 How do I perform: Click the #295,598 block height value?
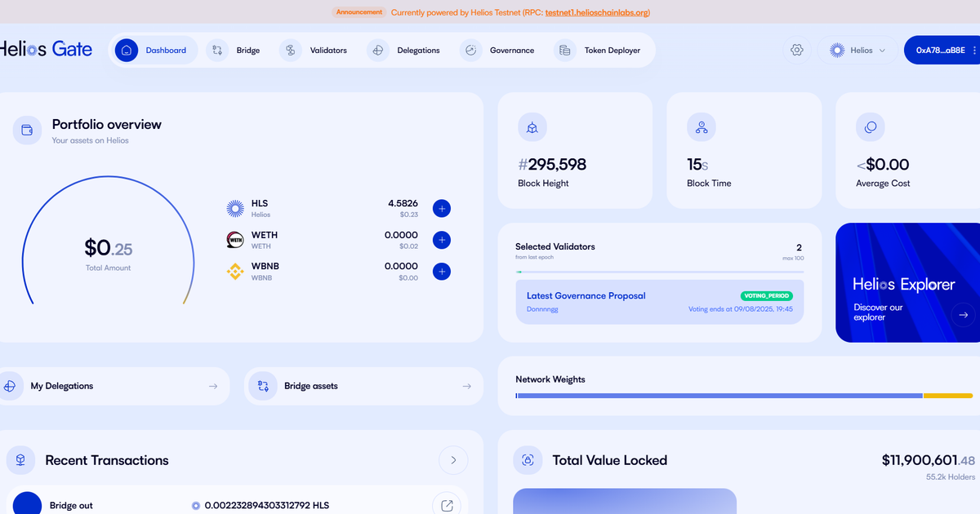(x=552, y=165)
